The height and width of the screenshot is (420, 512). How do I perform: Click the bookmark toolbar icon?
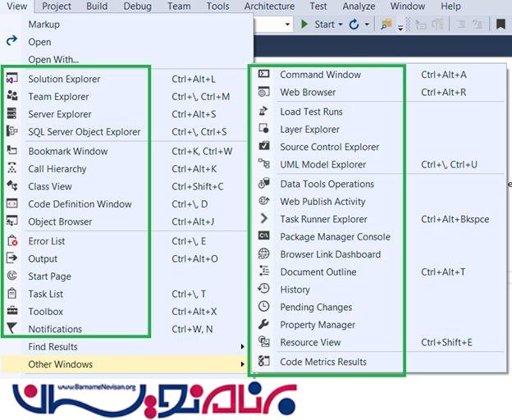coord(501,24)
